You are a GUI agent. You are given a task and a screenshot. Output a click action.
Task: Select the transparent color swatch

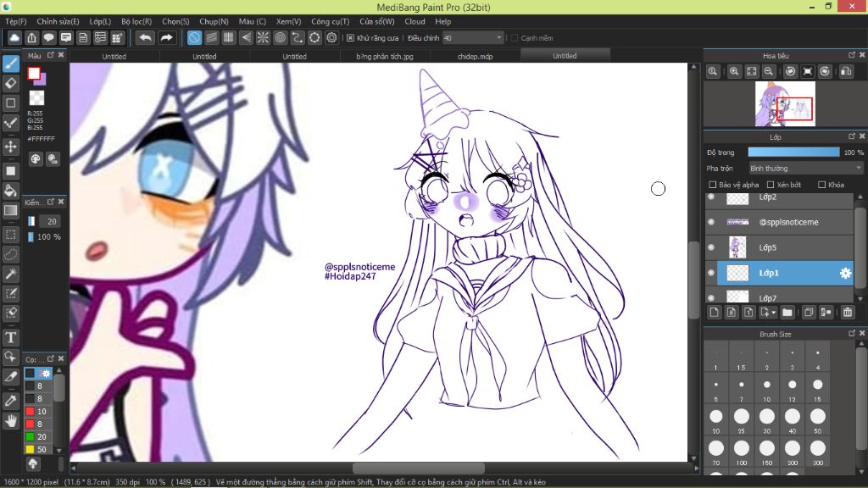tap(36, 98)
